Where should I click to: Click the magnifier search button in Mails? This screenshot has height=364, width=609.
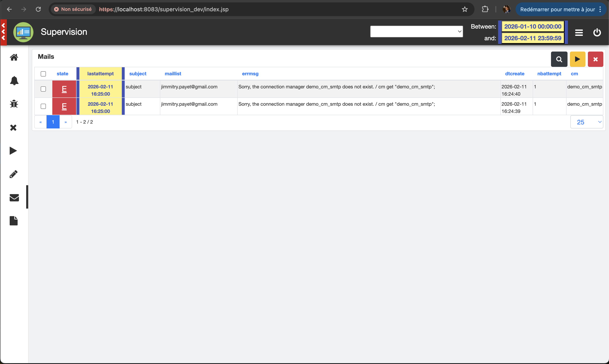click(559, 59)
